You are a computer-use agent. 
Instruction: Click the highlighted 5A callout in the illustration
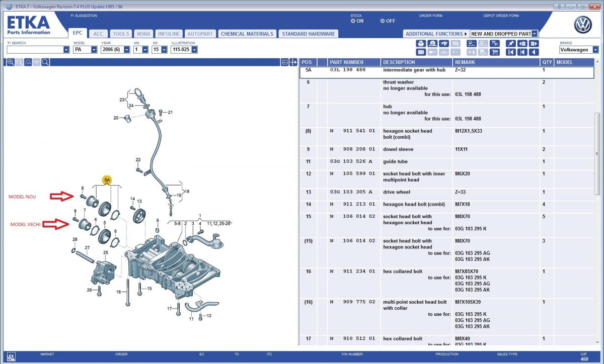[x=107, y=179]
